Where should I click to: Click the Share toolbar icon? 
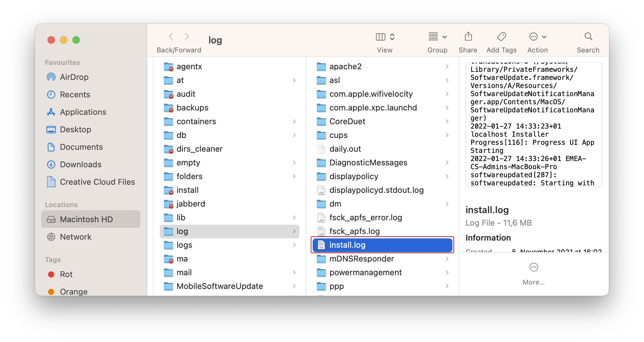(468, 37)
